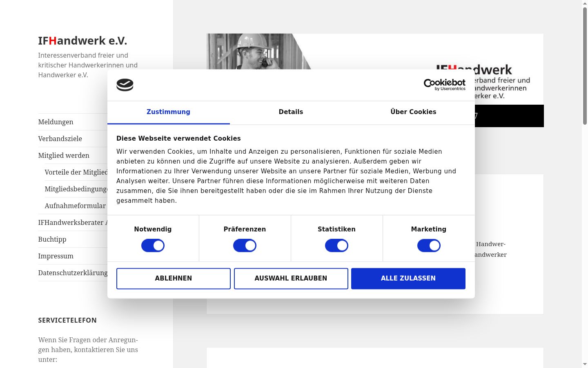Open the Impressum page
The width and height of the screenshot is (588, 368).
click(x=56, y=256)
